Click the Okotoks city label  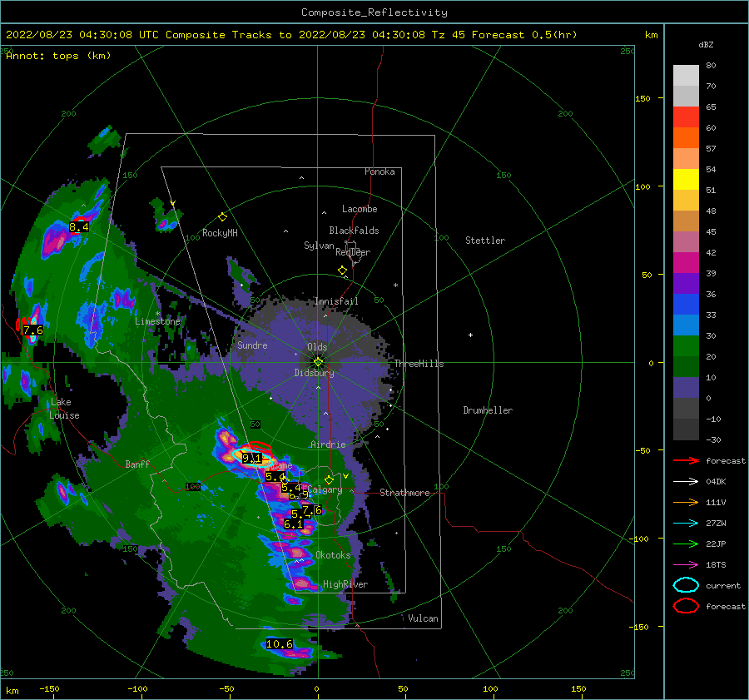tap(333, 555)
